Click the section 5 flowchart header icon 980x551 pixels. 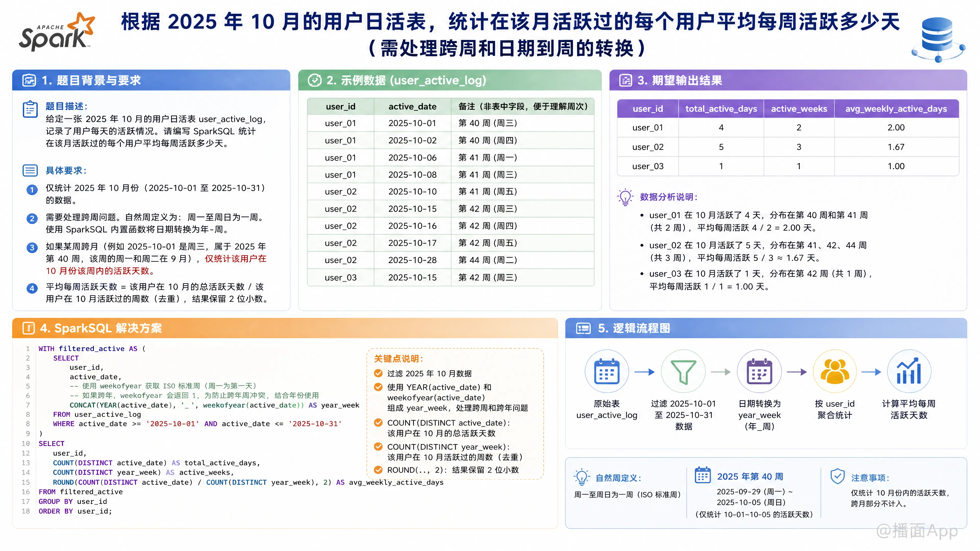coord(583,328)
